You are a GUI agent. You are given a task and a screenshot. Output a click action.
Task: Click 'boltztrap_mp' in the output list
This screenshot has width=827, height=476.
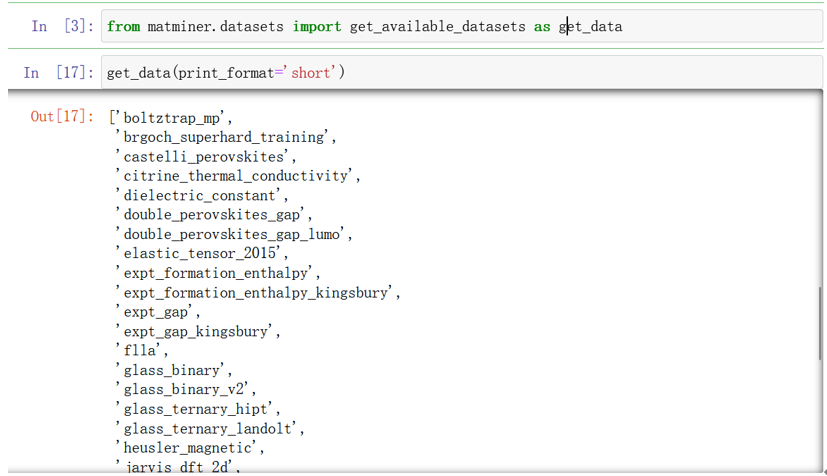(170, 118)
